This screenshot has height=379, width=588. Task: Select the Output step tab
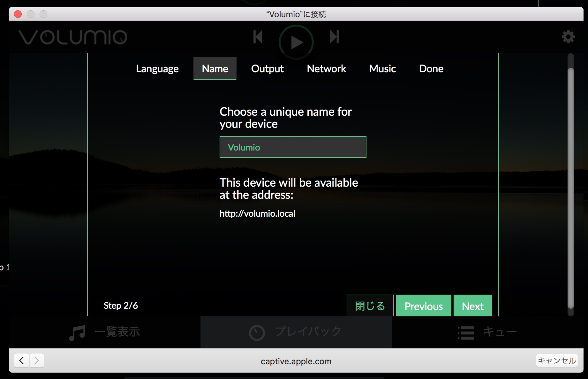click(267, 69)
